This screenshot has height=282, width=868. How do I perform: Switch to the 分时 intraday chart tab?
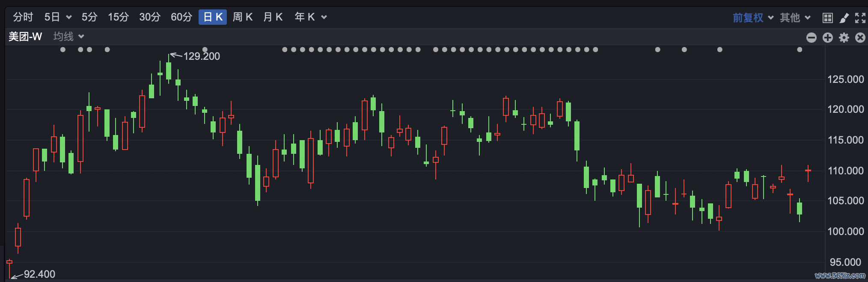[23, 17]
